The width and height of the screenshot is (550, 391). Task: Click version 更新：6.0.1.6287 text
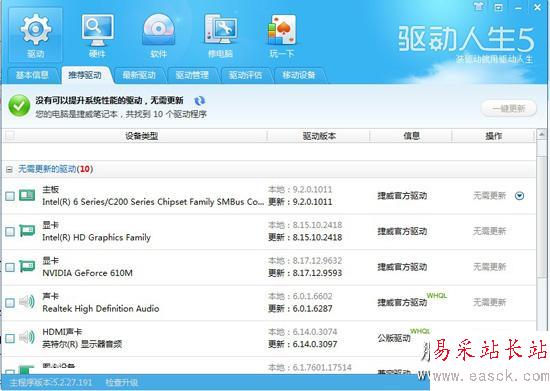click(x=300, y=309)
